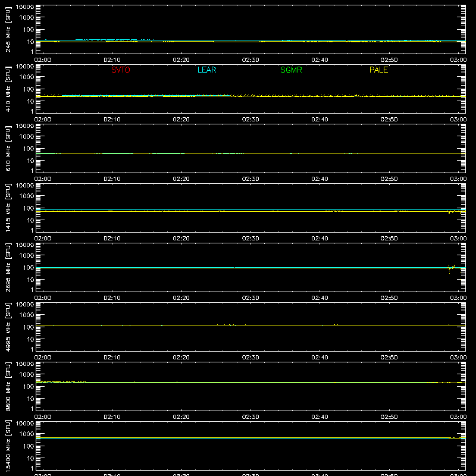Click the 02:40 tick label under 410 MHz panel

320,120
